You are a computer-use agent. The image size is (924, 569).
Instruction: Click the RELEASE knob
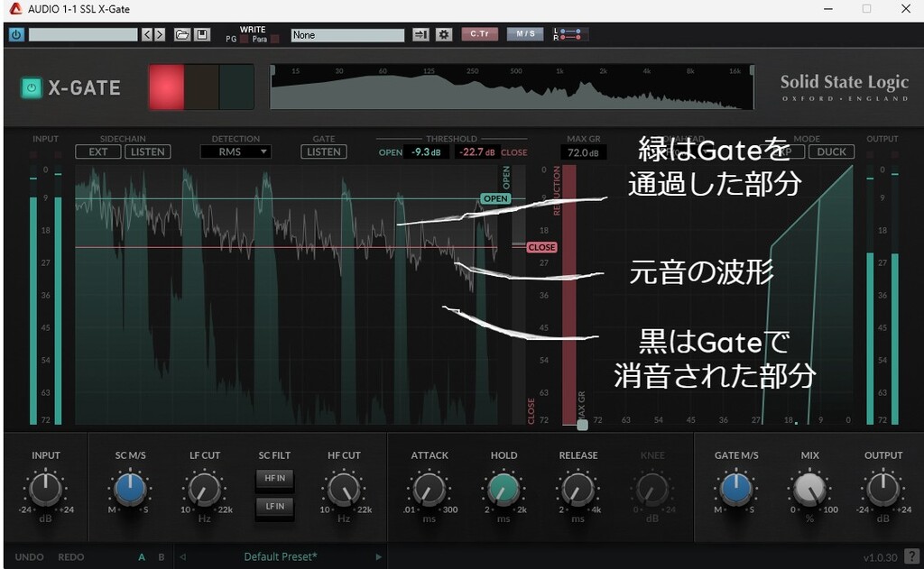tap(578, 489)
